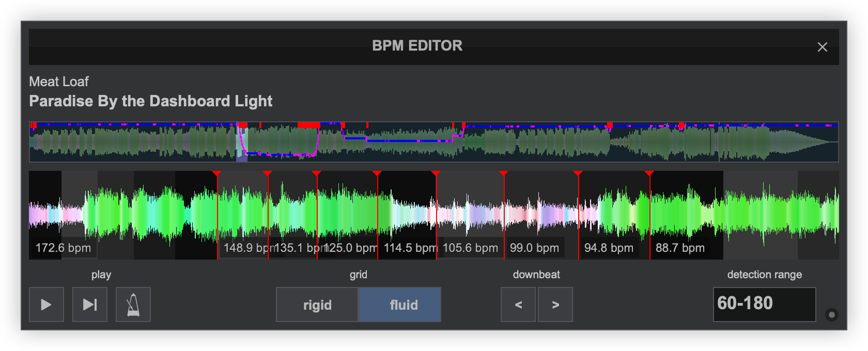Screen dimensions: 868x351
Task: Shift downbeat right with > button
Action: tap(555, 305)
